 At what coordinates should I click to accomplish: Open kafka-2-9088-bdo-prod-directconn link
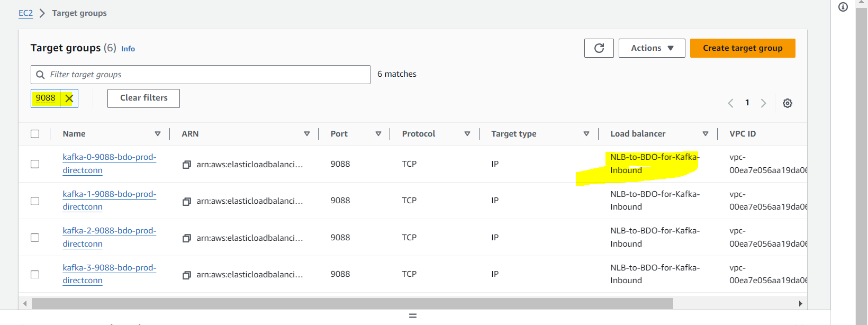click(110, 237)
